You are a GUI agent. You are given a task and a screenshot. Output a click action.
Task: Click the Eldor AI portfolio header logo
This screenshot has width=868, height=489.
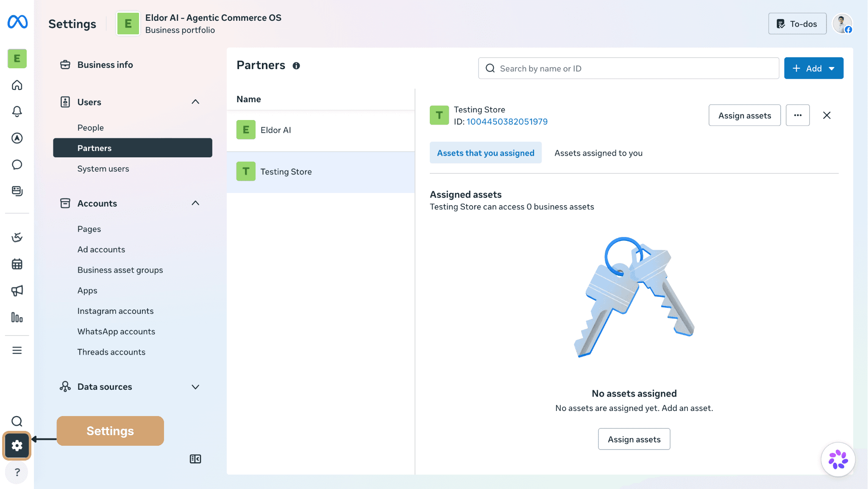(x=128, y=24)
